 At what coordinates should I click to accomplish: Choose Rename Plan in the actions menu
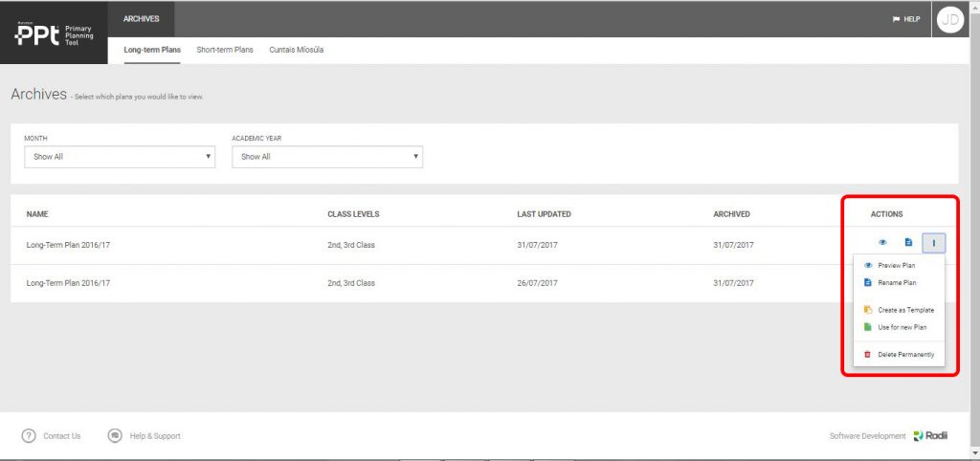(x=896, y=283)
